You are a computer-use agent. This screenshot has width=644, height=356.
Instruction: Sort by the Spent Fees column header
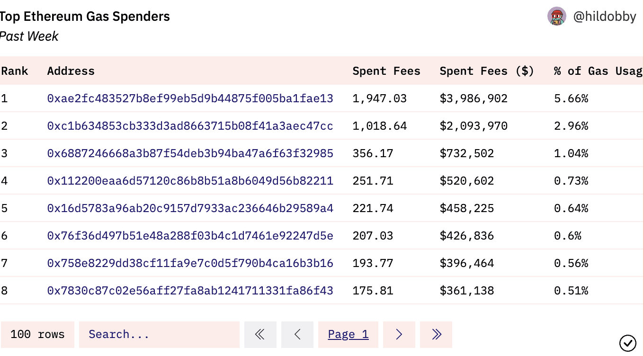click(386, 71)
